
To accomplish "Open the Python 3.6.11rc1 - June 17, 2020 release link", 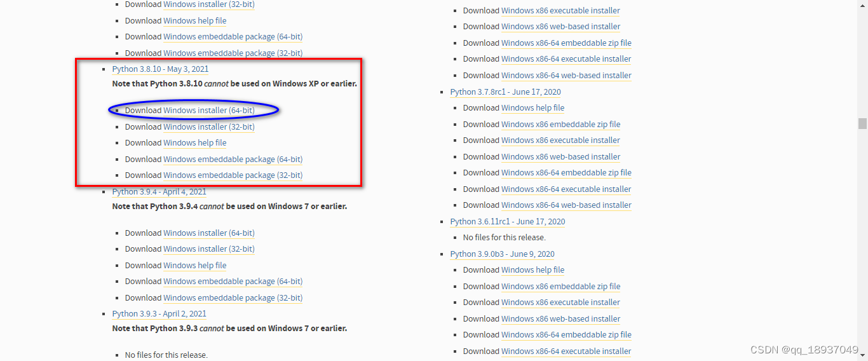I will coord(508,222).
